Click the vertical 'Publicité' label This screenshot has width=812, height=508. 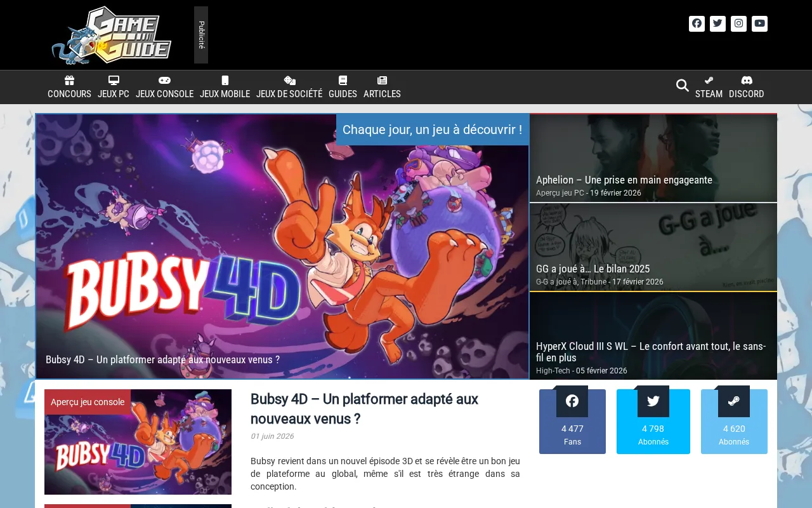(201, 35)
